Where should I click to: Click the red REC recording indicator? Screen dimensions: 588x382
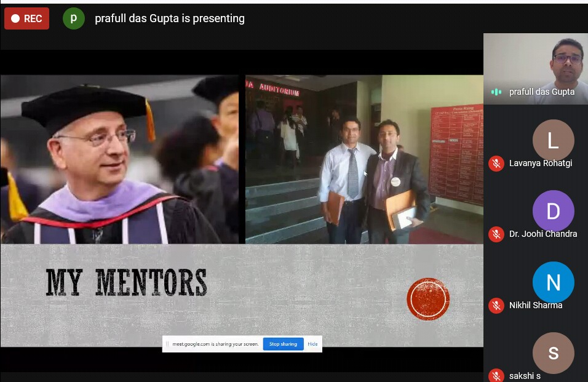coord(26,18)
